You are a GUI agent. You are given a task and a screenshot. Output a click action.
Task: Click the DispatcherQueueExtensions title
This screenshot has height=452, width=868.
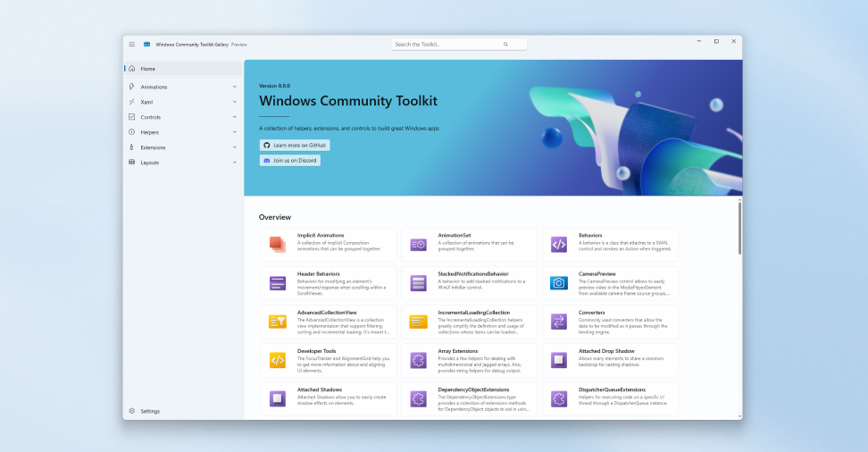click(x=612, y=389)
